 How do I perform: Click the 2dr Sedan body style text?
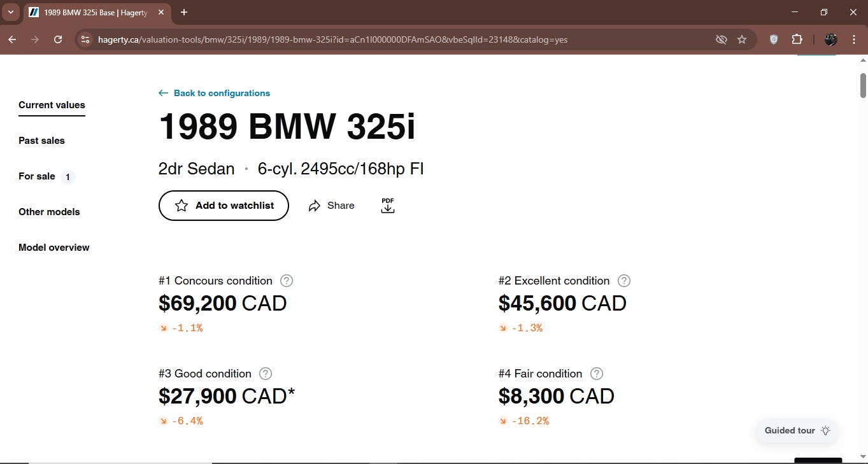pyautogui.click(x=196, y=169)
